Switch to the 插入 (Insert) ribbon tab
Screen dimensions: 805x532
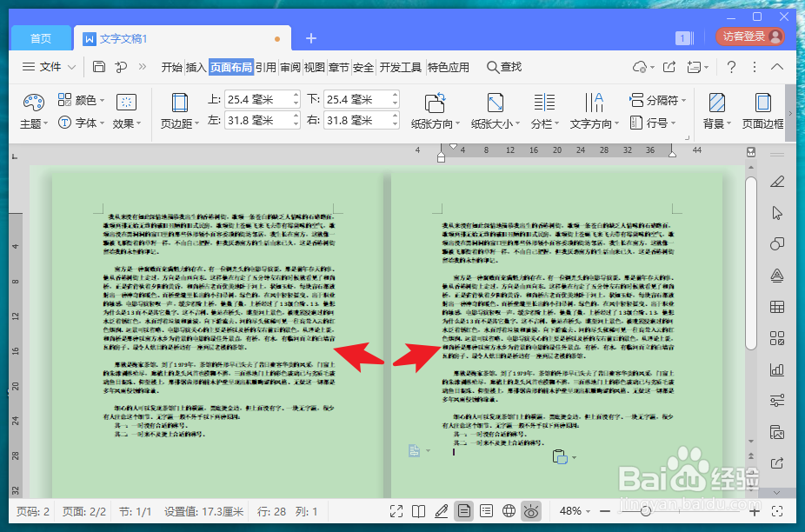click(196, 66)
